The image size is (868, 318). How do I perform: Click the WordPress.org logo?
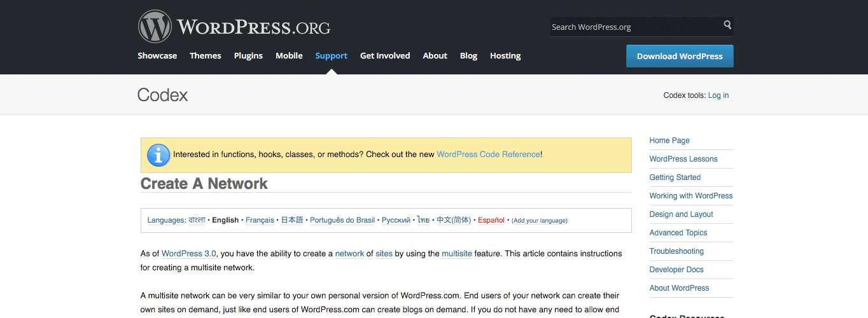coord(234,27)
